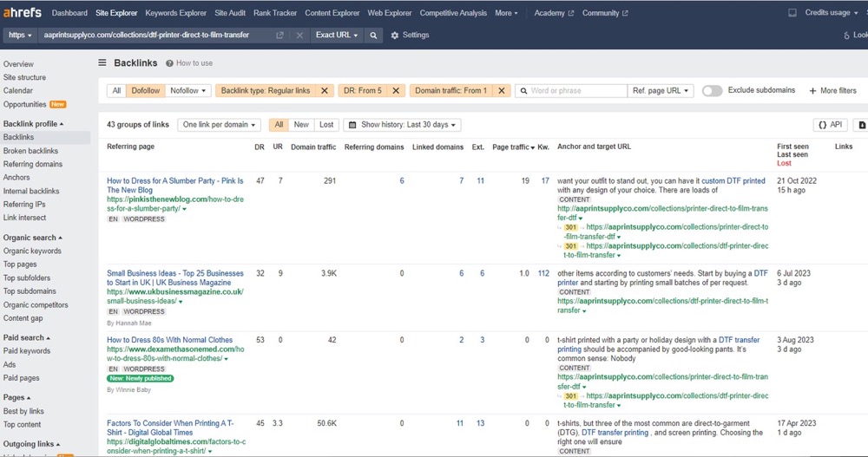This screenshot has width=868, height=457.
Task: Select New links tab
Action: pyautogui.click(x=301, y=125)
